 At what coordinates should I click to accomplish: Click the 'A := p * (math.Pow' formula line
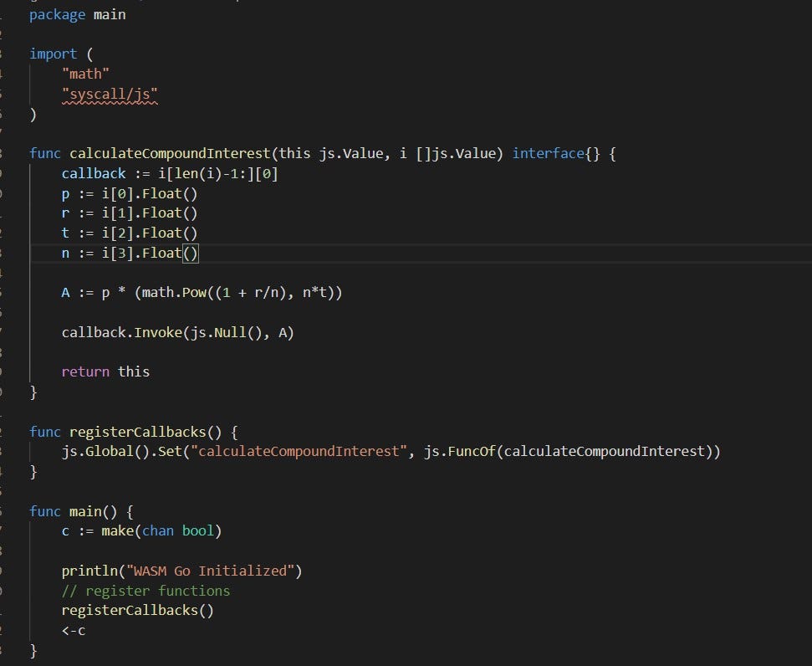coord(202,293)
